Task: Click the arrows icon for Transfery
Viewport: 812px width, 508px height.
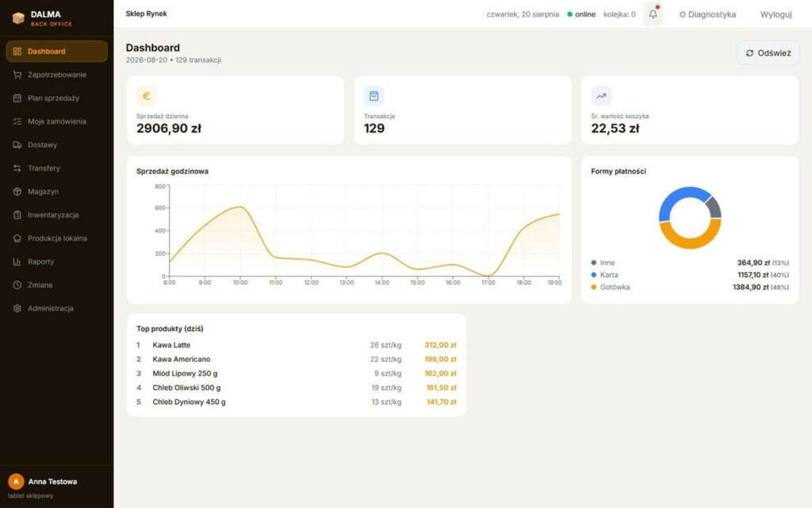Action: [17, 168]
